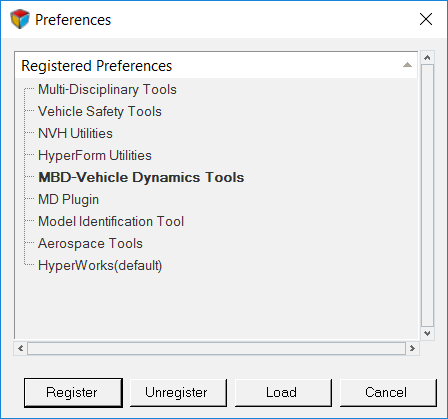Choose NVH Utilities in the list
The image size is (448, 419).
tap(75, 133)
